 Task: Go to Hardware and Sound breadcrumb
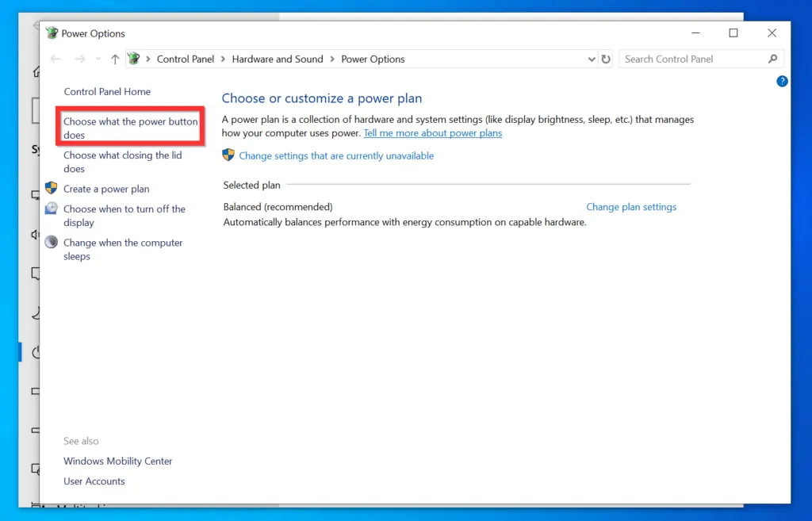(278, 59)
